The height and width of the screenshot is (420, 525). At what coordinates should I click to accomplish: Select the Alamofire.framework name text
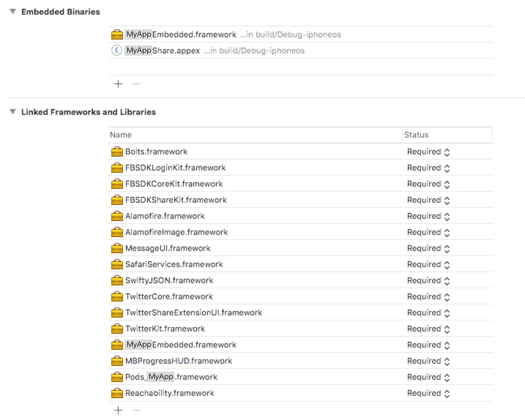coord(165,216)
